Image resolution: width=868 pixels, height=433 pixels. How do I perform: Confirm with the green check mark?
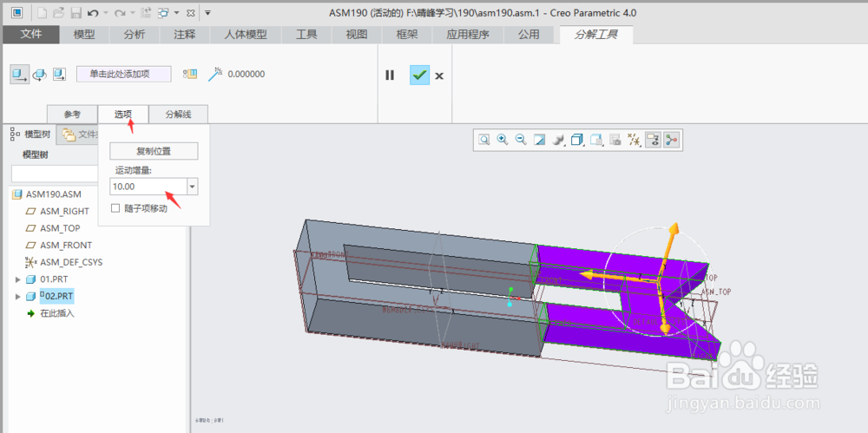(419, 75)
